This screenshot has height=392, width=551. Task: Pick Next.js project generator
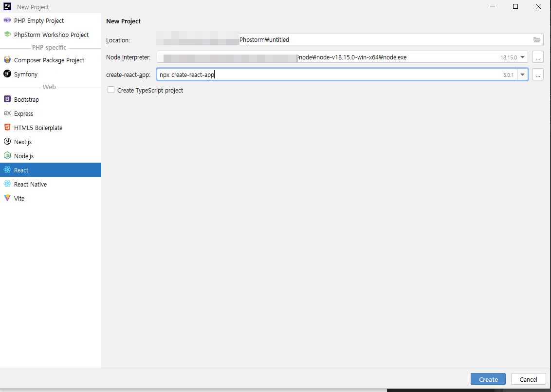click(x=51, y=142)
